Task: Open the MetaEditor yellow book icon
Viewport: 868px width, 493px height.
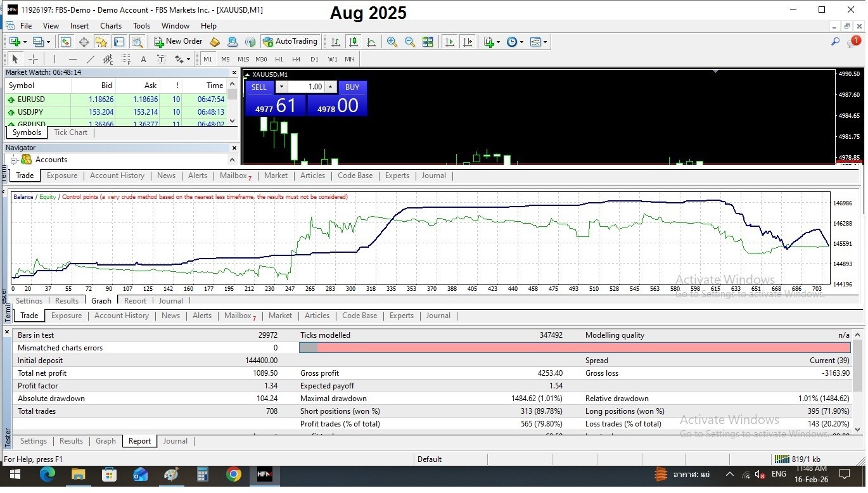Action: coord(215,42)
